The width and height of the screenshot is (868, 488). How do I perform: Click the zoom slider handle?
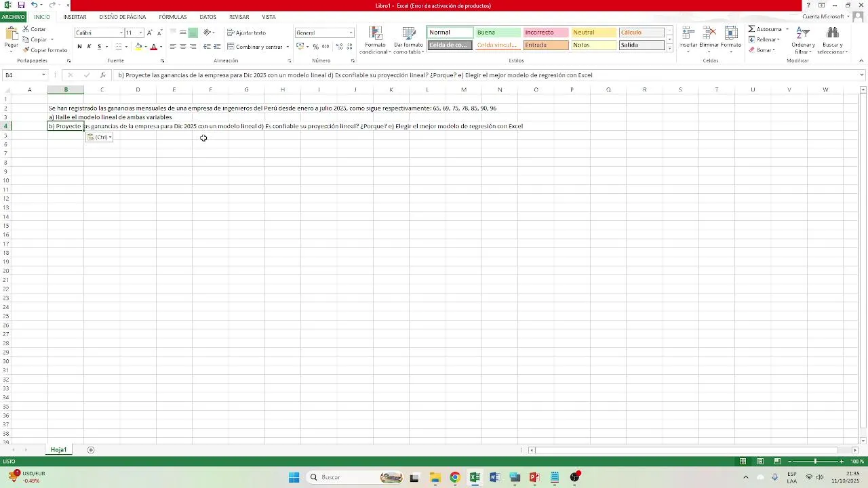(815, 462)
